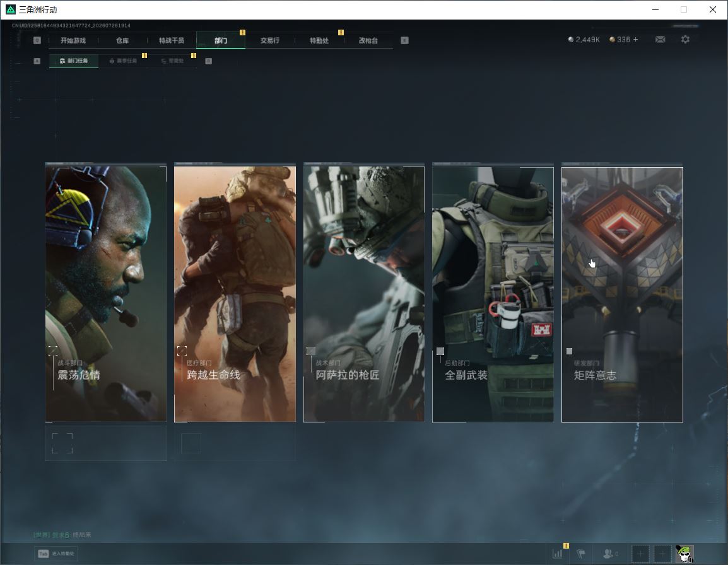This screenshot has height=565, width=728.
Task: Open the stats bar chart icon
Action: (557, 554)
